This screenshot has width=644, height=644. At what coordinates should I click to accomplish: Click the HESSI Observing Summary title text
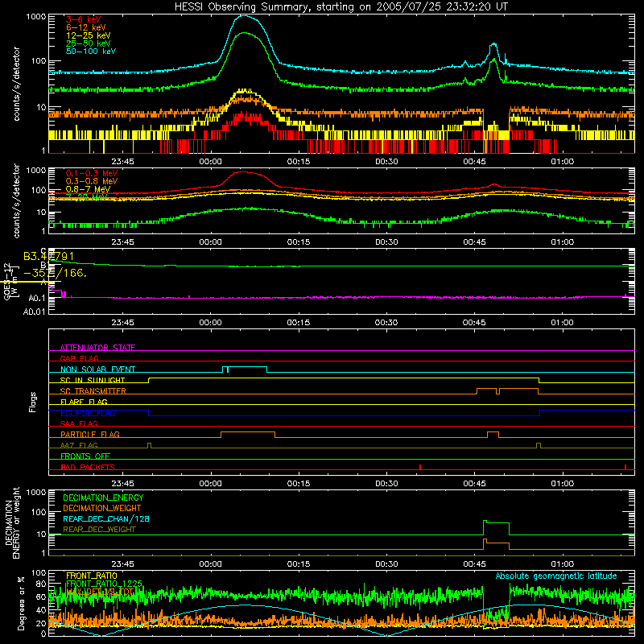pos(341,7)
